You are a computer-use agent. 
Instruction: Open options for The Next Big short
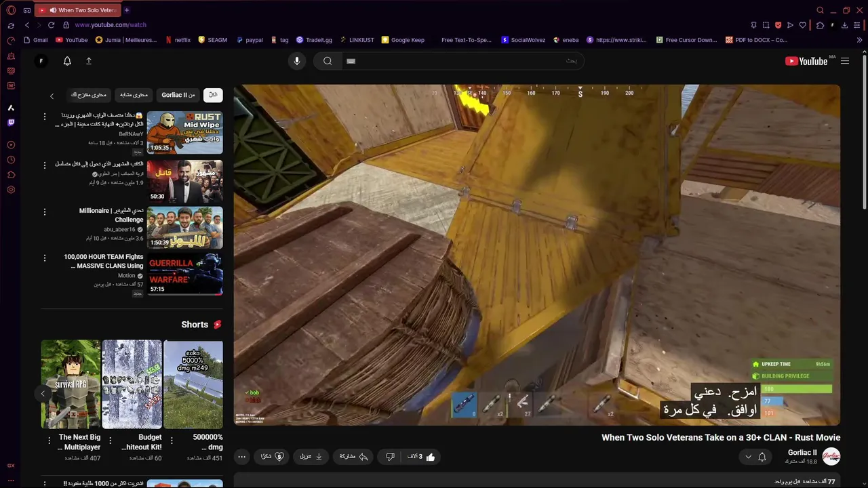[49, 441]
